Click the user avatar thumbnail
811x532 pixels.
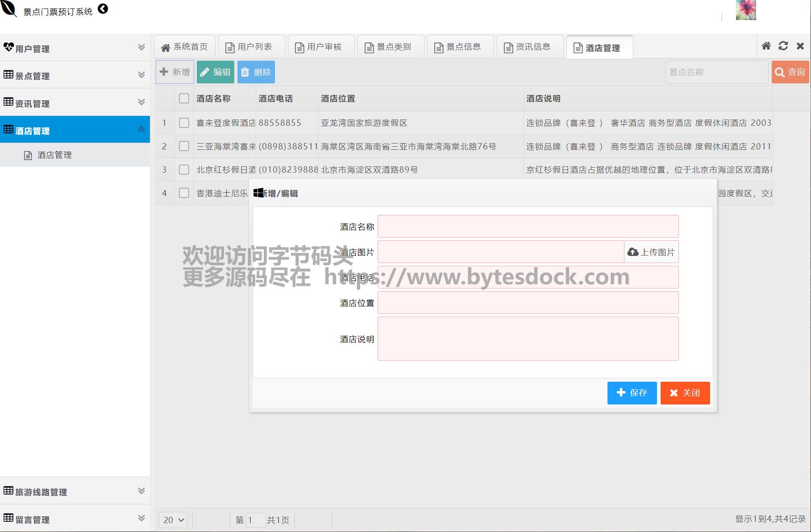point(745,10)
